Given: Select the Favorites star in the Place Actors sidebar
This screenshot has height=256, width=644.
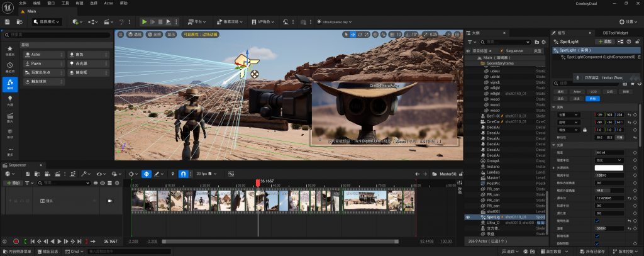Looking at the screenshot, I should pos(10,50).
